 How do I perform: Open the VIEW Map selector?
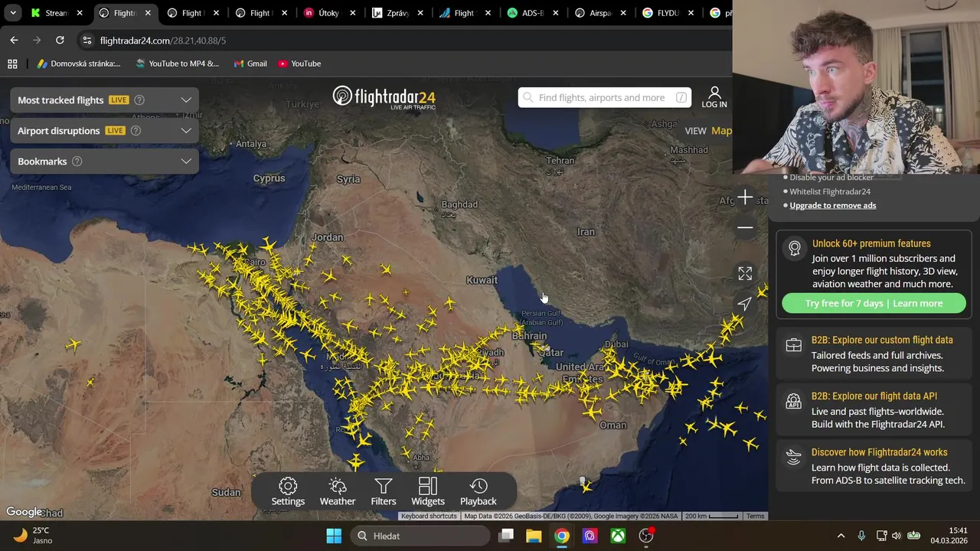pos(708,131)
